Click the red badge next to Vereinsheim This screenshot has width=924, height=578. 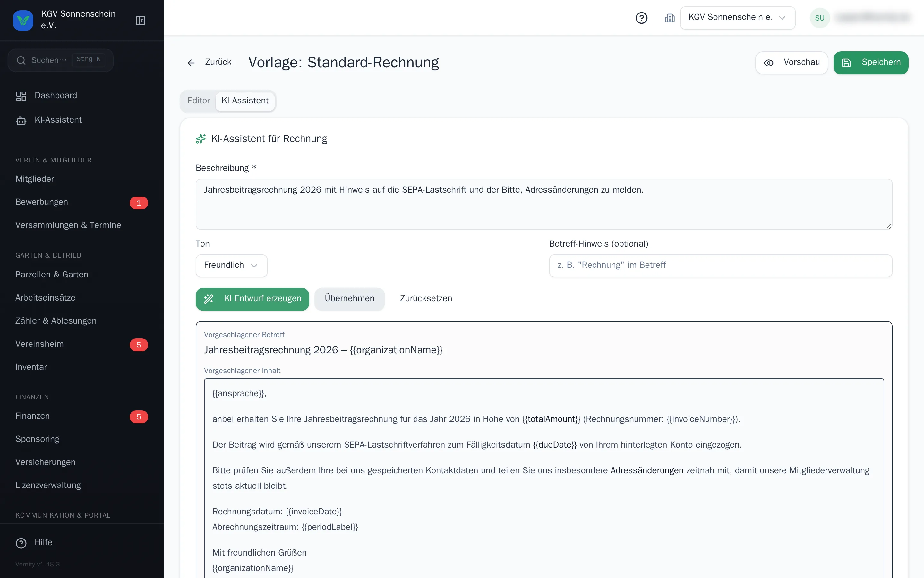coord(139,345)
